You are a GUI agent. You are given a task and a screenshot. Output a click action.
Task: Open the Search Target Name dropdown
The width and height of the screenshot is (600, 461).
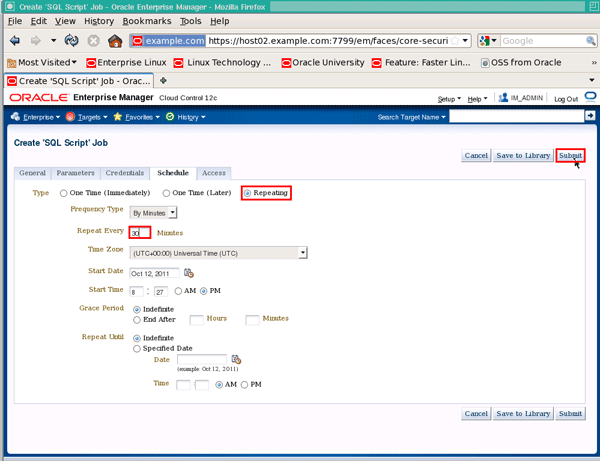coord(411,117)
